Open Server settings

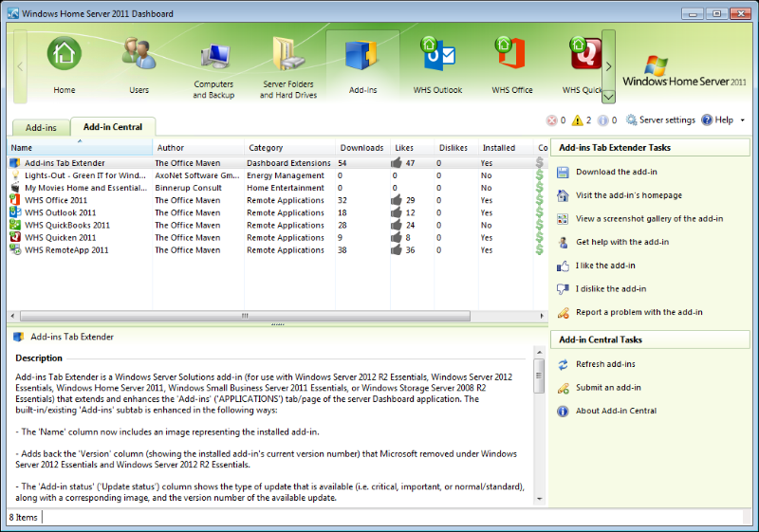tap(660, 119)
